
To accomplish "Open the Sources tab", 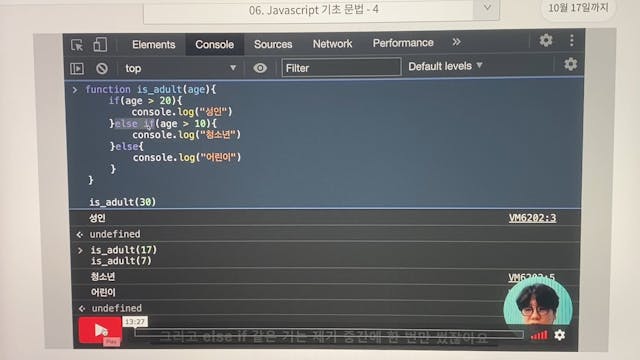I will point(273,44).
